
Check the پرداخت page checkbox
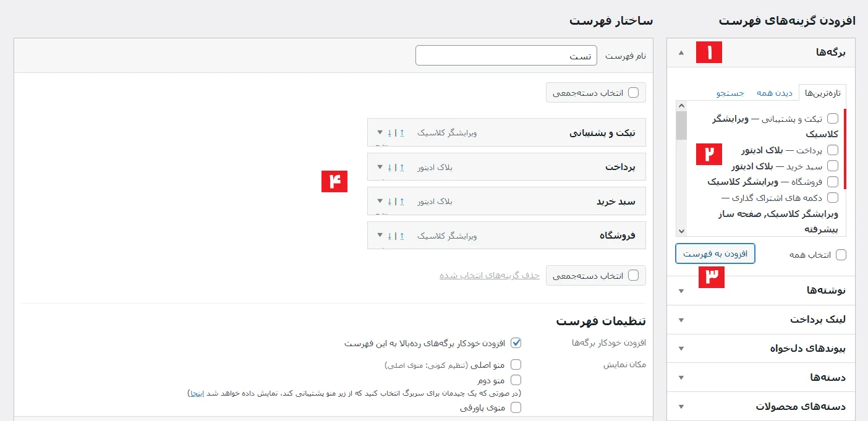(x=833, y=150)
